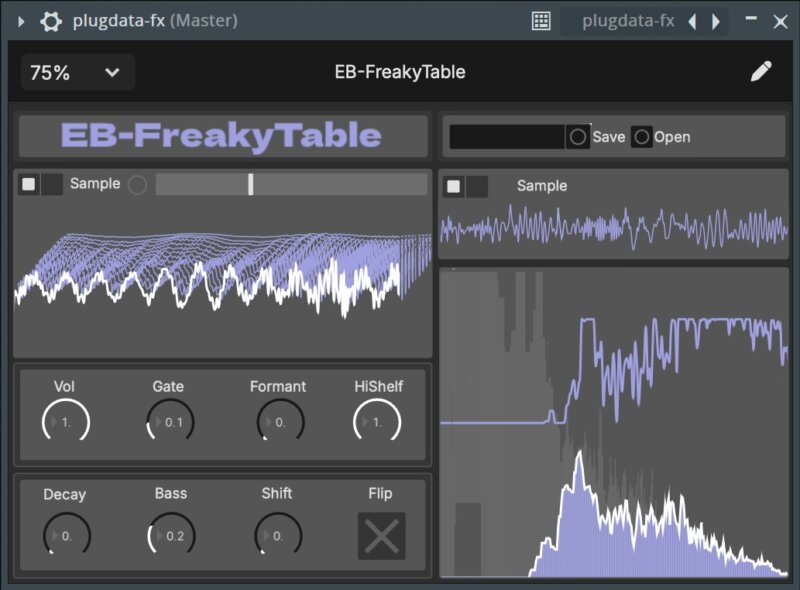Click the Gate knob
Viewport: 800px width, 590px height.
[170, 422]
